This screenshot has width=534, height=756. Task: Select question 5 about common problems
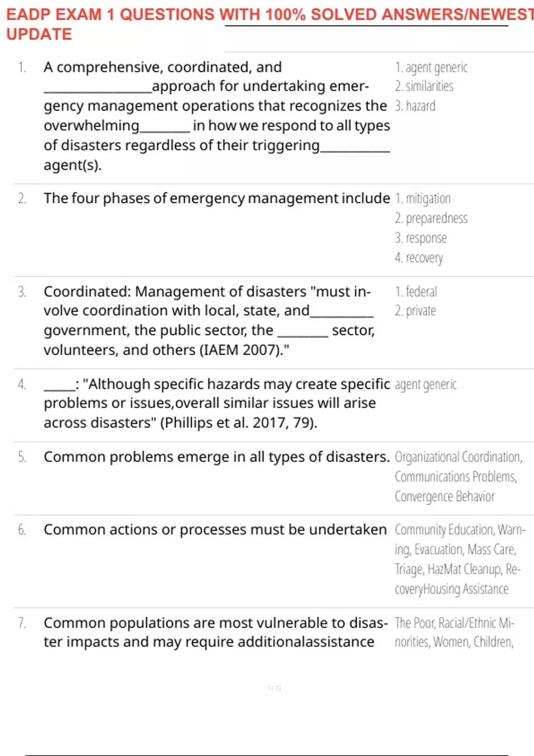pos(217,457)
